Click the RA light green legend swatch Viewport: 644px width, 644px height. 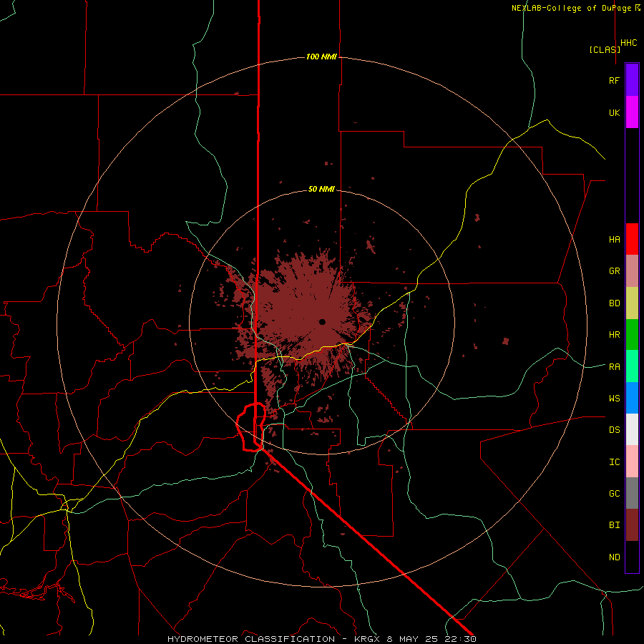point(632,366)
